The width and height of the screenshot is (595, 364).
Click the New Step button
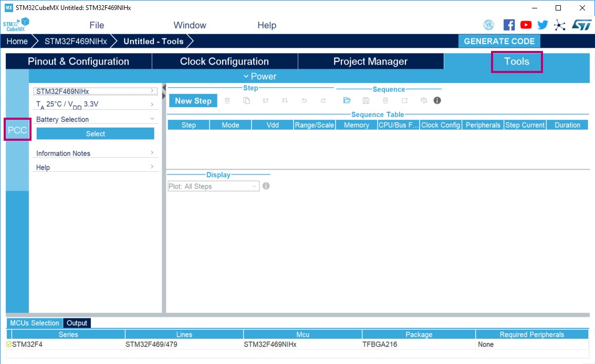(x=193, y=101)
